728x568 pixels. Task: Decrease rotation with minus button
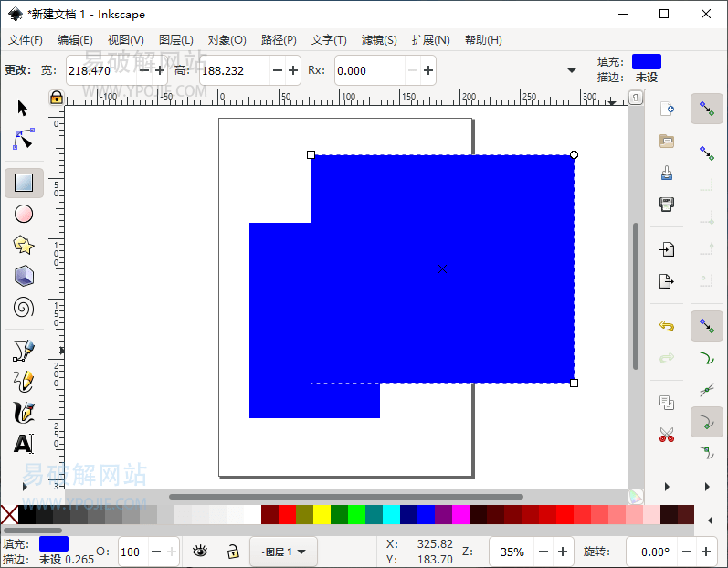(x=687, y=552)
